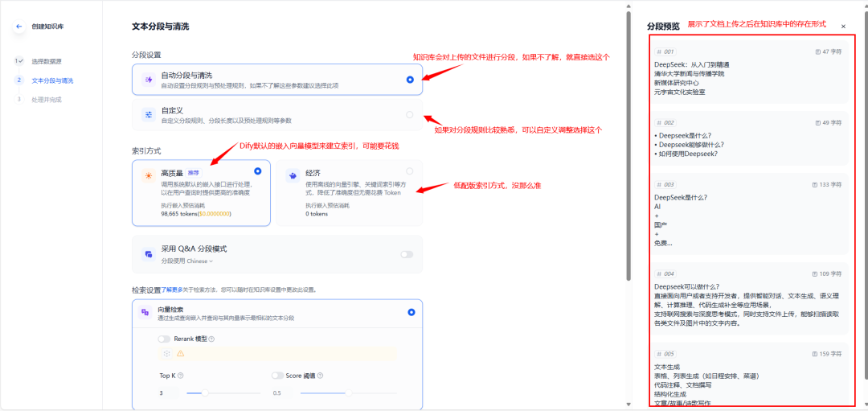
Task: Select the 向量检索 radio button
Action: pos(411,312)
